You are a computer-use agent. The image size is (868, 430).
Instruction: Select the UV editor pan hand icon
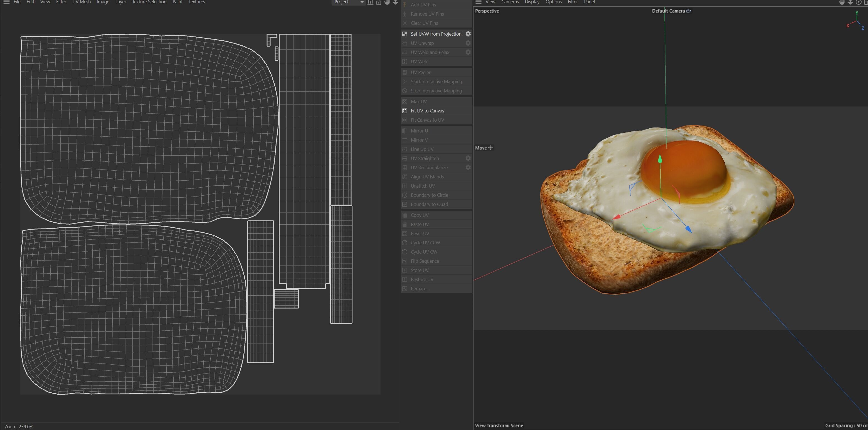click(387, 2)
